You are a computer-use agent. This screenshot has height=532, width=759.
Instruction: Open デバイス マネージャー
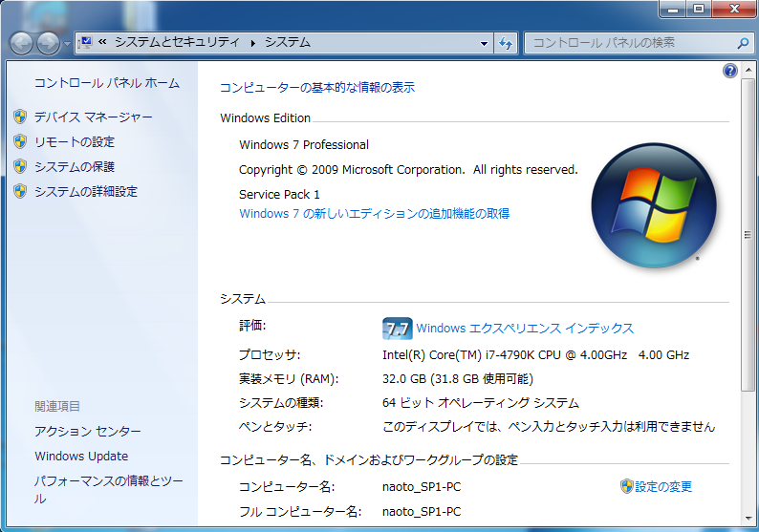pos(94,117)
